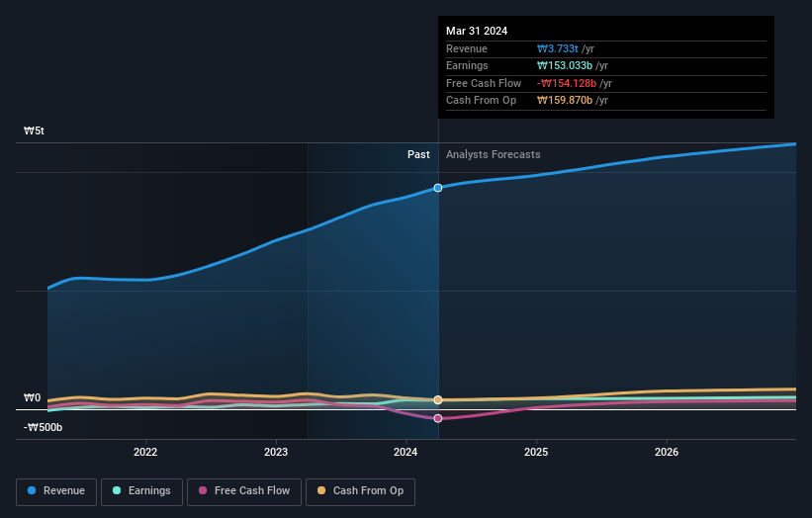Click the Free Cash Flow label in tooltip
The height and width of the screenshot is (518, 812).
click(484, 83)
